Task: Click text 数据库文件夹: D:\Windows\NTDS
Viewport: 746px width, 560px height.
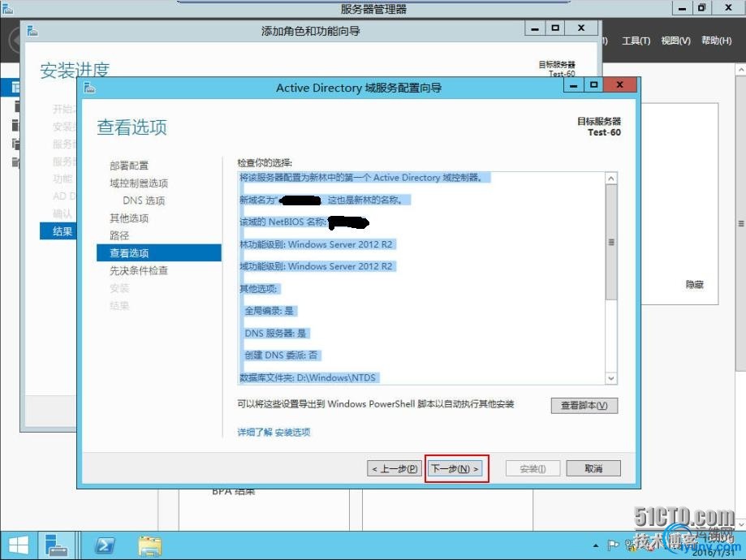Action: [308, 377]
